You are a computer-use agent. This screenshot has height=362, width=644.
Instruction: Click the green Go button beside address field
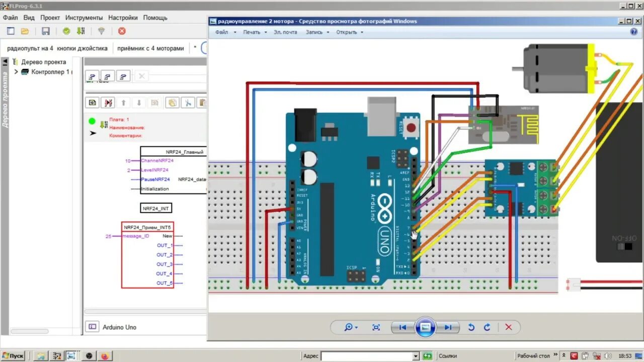pos(427,356)
